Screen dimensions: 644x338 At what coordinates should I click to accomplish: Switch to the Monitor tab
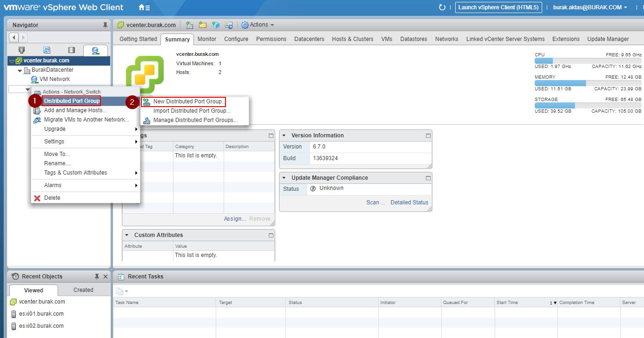[207, 39]
